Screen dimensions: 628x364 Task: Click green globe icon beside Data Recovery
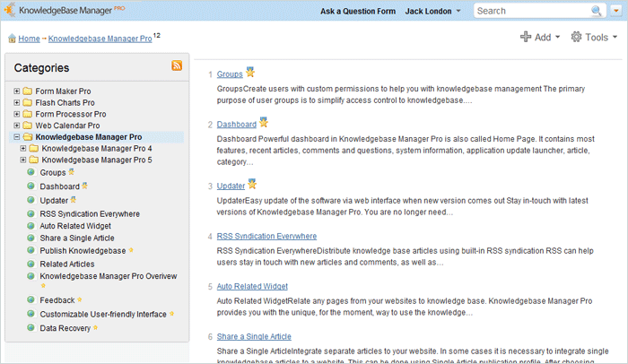click(31, 327)
